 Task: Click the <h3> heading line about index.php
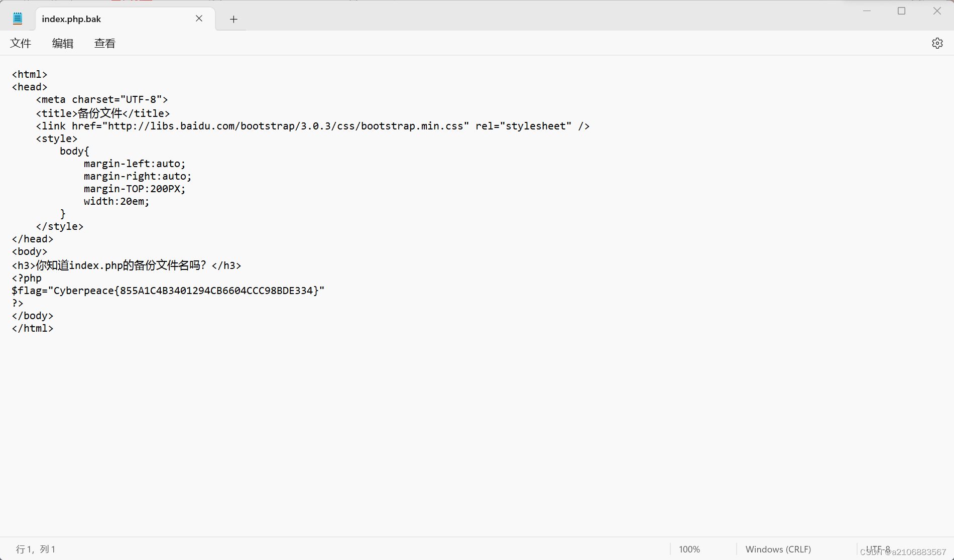[x=126, y=265]
